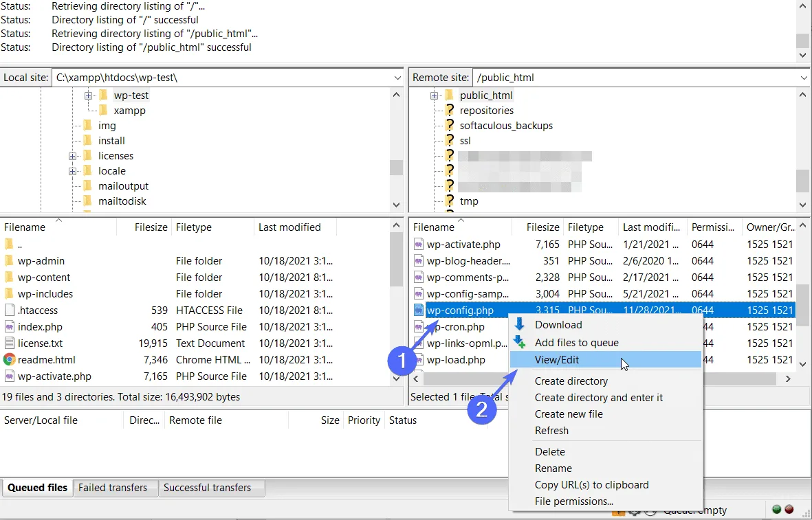Viewport: 812px width, 520px height.
Task: Click the .htaccess file icon
Action: tap(10, 310)
